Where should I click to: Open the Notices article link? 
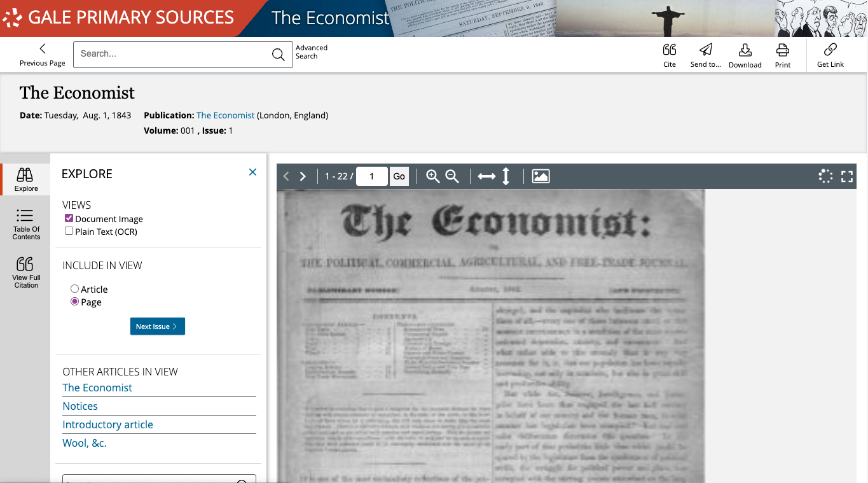coord(80,406)
